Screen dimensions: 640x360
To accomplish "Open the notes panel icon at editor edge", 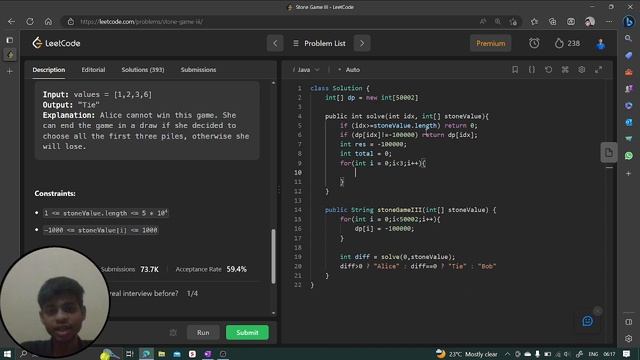I will (x=609, y=153).
